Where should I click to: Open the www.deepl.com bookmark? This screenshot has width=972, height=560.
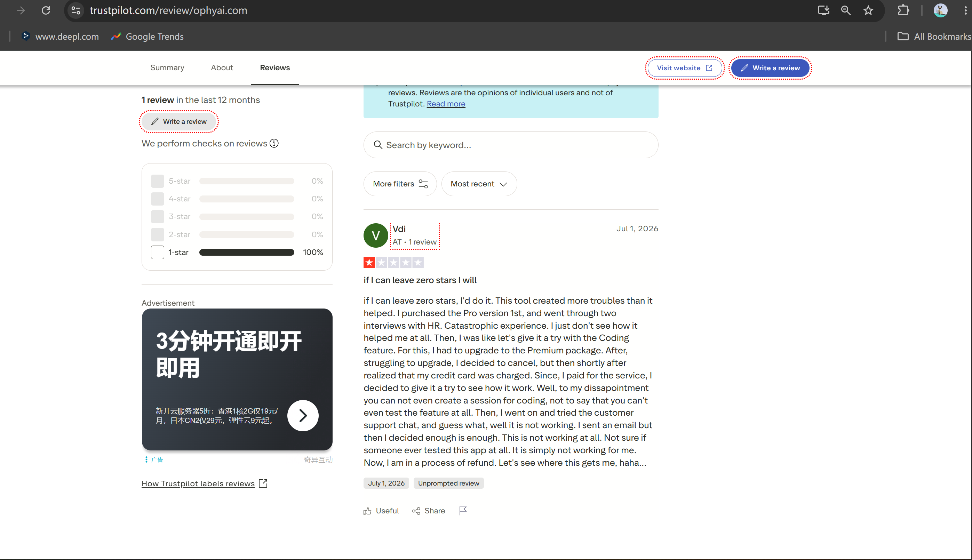point(60,37)
